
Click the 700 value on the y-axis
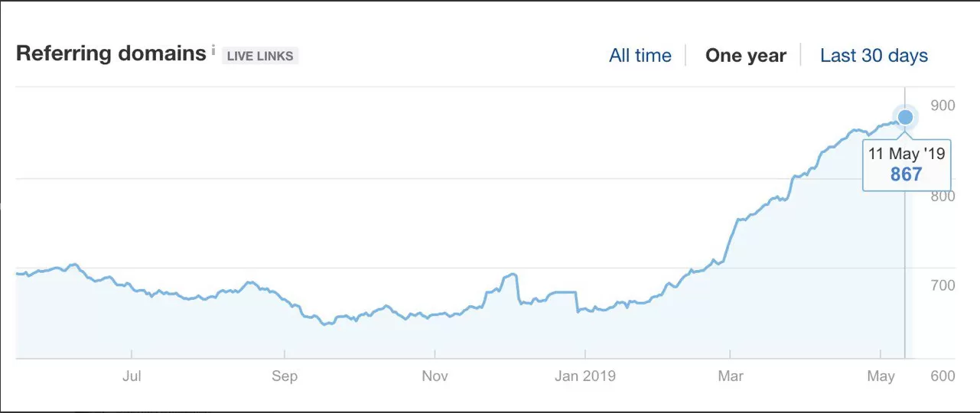pyautogui.click(x=943, y=285)
